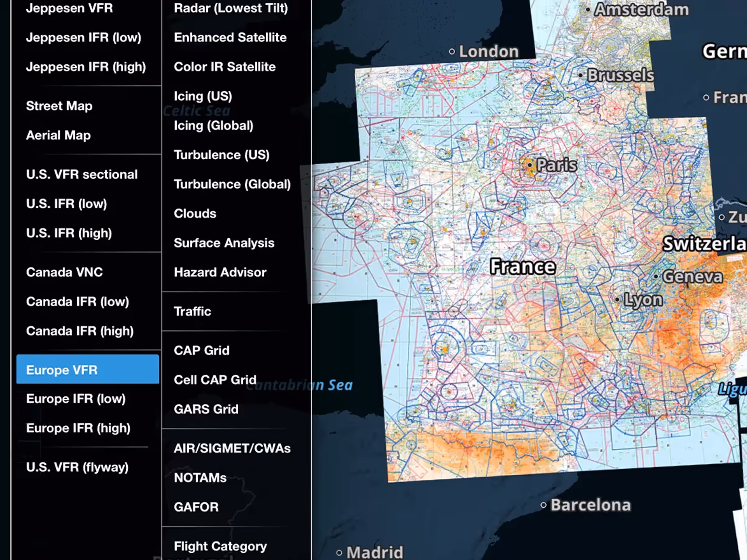
Task: Select U.S. VFR sectional chart
Action: point(82,175)
